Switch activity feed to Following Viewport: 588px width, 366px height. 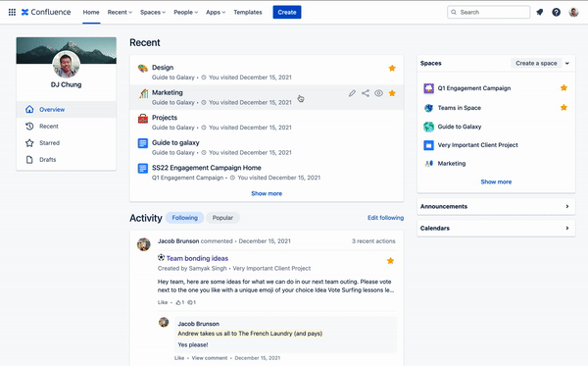click(184, 218)
